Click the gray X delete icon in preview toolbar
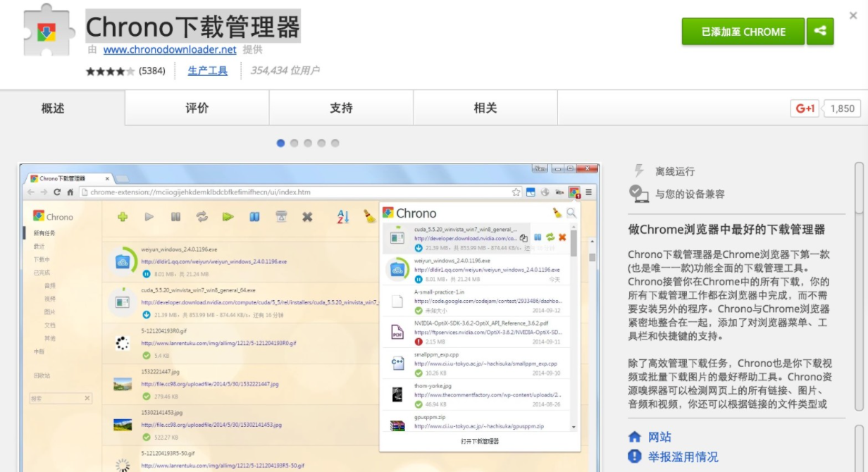This screenshot has height=472, width=868. coord(307,217)
